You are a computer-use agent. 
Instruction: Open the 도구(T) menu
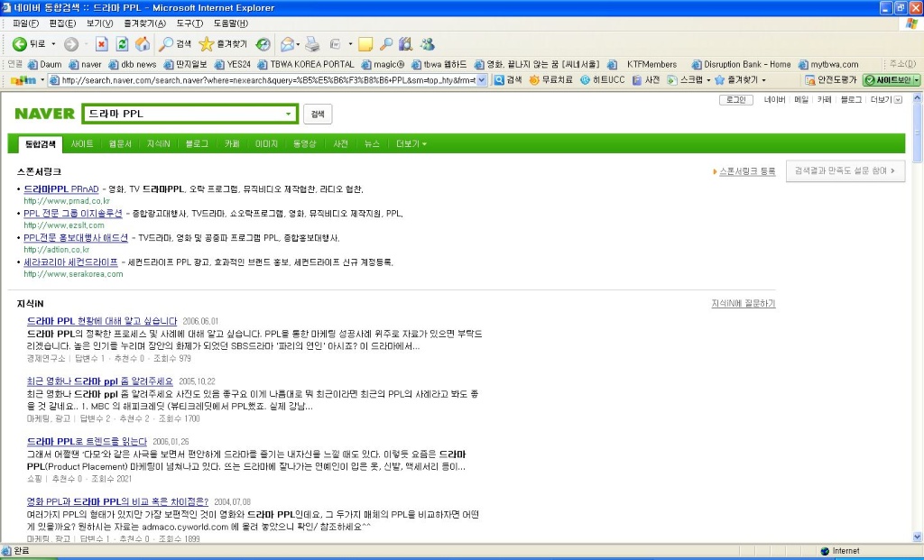[x=189, y=23]
